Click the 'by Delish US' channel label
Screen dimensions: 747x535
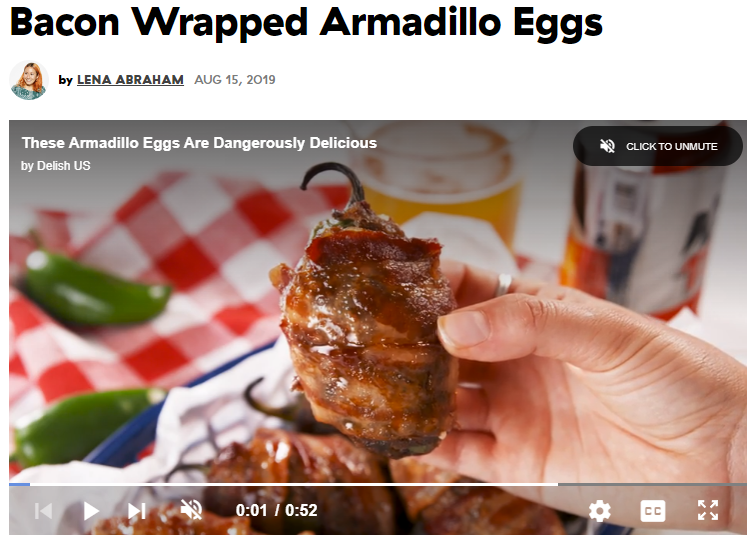[x=55, y=166]
